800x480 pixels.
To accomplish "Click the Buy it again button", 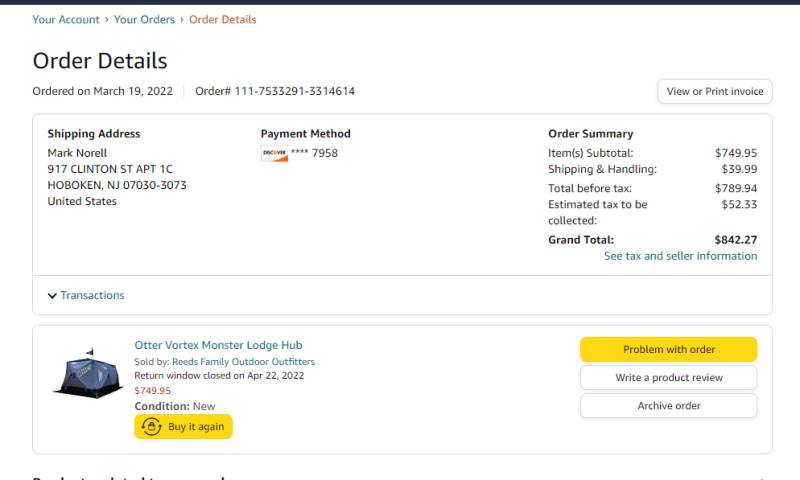I will point(184,426).
